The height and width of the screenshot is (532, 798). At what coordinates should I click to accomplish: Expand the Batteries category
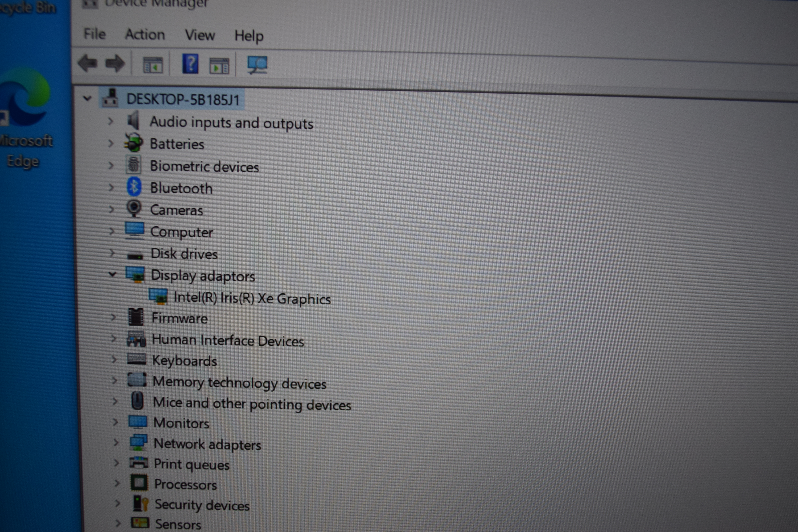111,143
